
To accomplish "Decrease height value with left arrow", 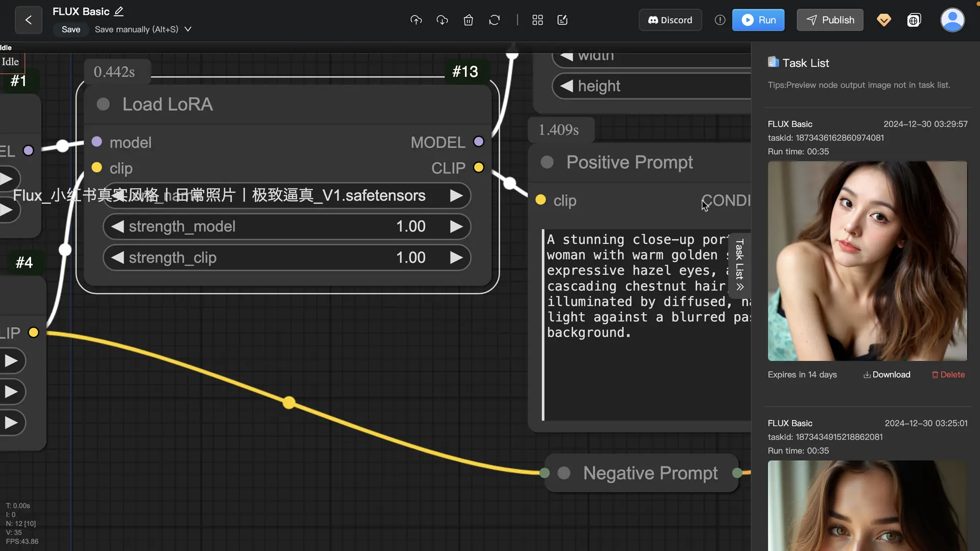I will pyautogui.click(x=567, y=86).
